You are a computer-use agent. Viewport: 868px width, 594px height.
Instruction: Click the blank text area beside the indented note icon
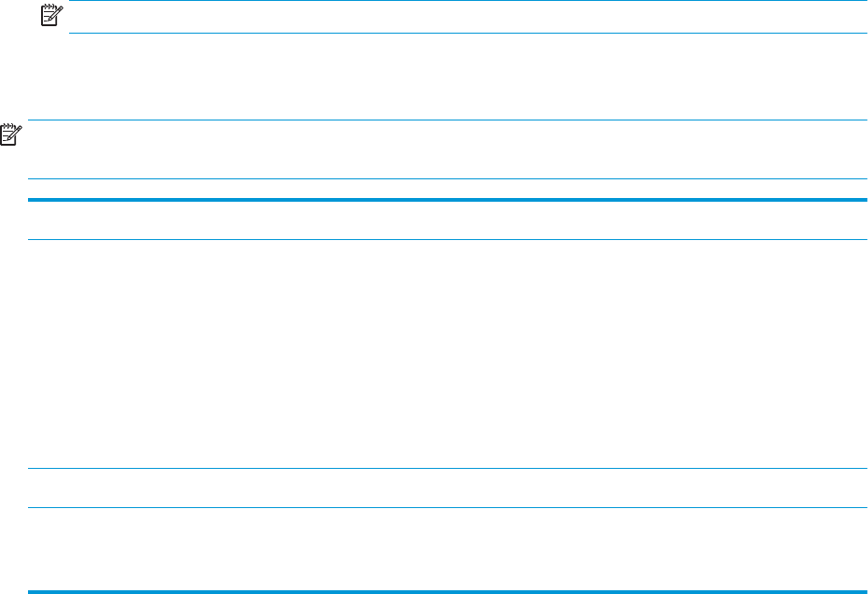tap(468, 17)
